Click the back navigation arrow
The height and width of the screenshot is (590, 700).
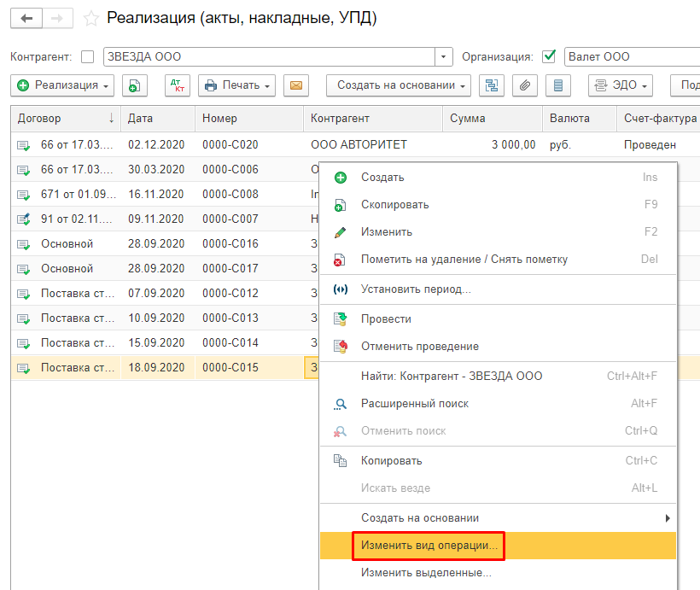coord(27,18)
